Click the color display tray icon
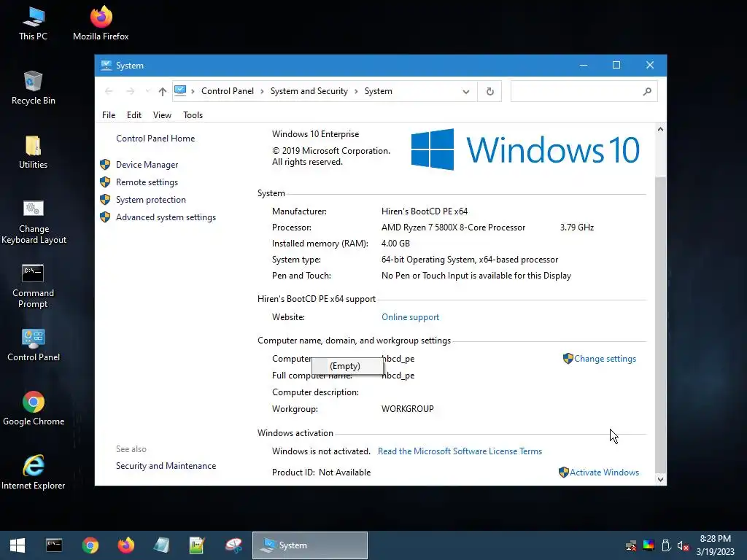747x560 pixels. click(x=649, y=545)
